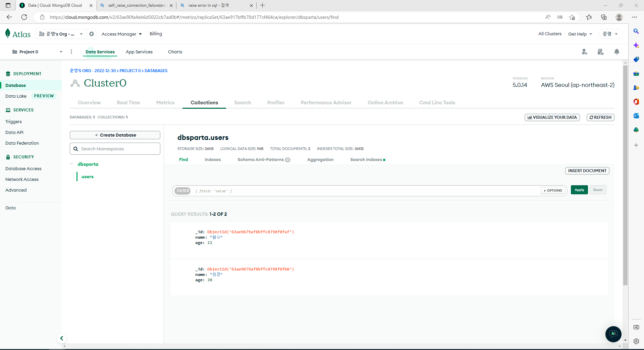The height and width of the screenshot is (350, 644).
Task: Switch to App Services tab
Action: 139,52
